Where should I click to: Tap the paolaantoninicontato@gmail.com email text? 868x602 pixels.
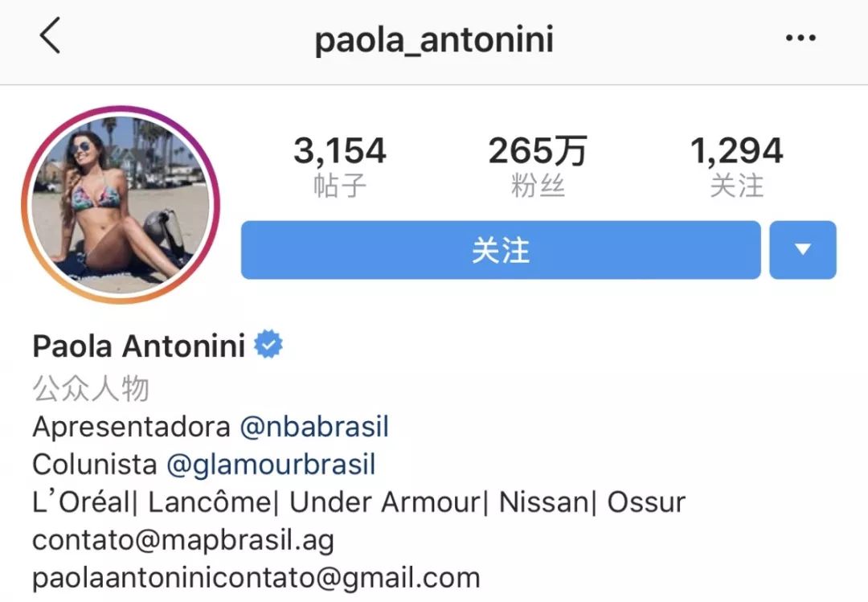(x=256, y=578)
